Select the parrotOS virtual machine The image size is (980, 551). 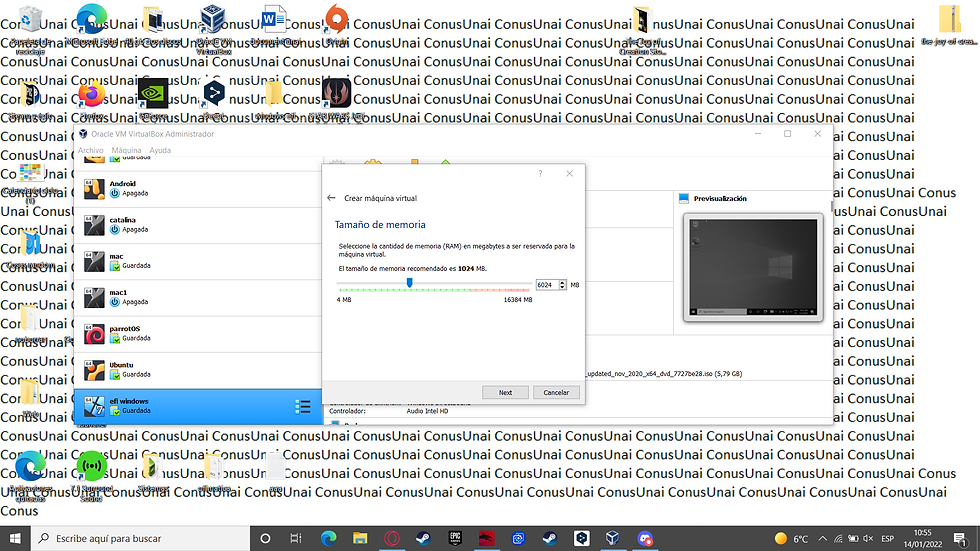click(198, 334)
